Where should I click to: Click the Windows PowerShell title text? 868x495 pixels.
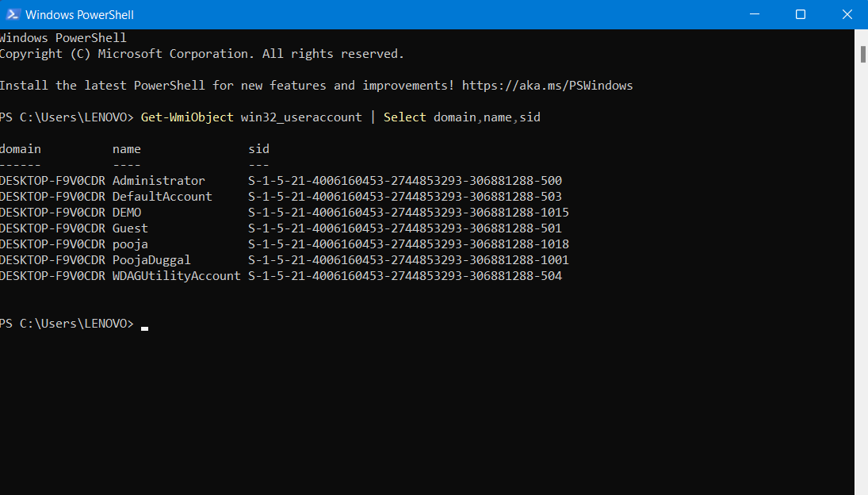point(79,14)
